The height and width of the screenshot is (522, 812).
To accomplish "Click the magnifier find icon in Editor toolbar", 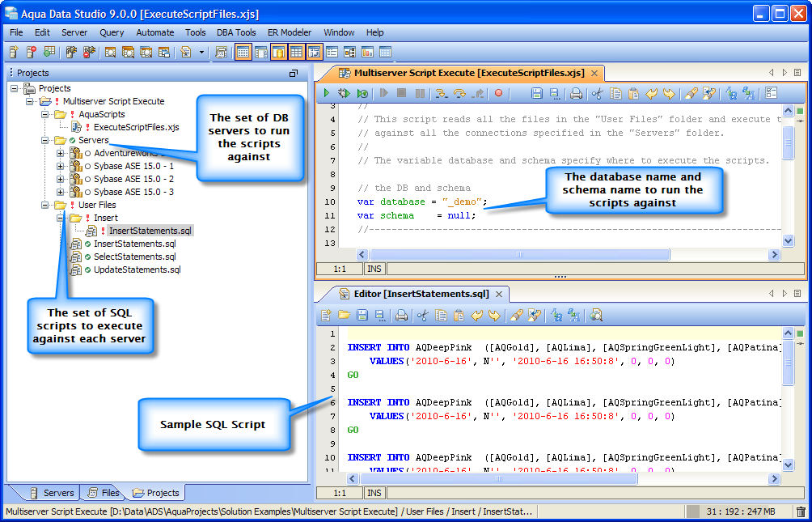I will [x=595, y=315].
